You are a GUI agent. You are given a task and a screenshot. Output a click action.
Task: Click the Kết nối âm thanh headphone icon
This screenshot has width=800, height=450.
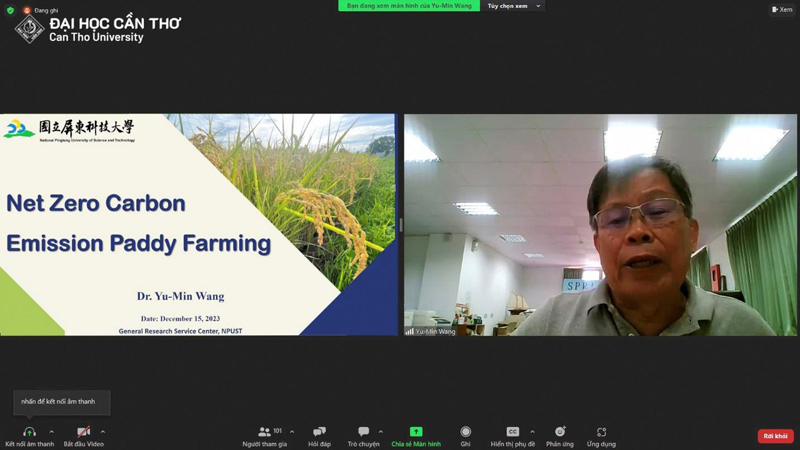click(29, 432)
